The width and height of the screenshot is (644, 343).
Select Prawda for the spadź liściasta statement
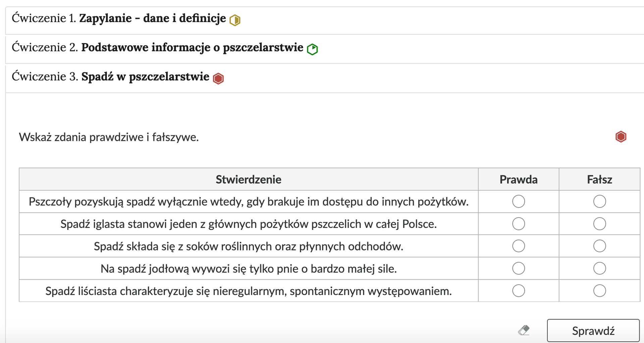click(518, 291)
